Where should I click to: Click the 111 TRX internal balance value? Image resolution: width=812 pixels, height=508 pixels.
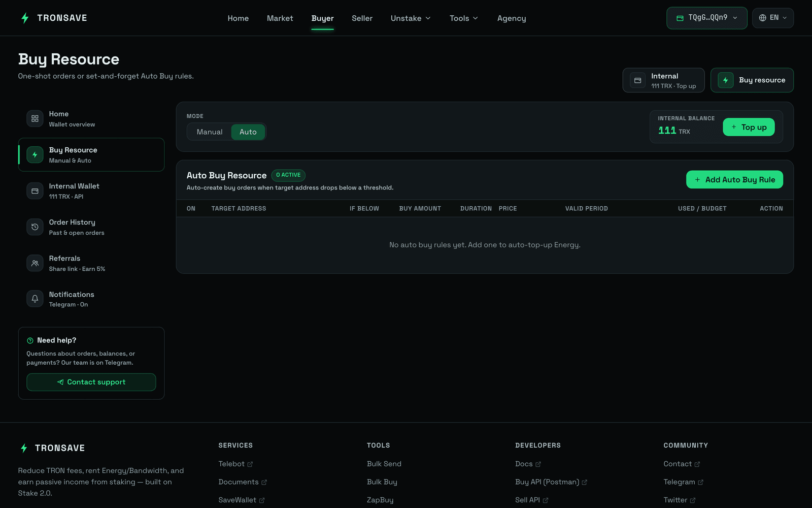(x=674, y=131)
